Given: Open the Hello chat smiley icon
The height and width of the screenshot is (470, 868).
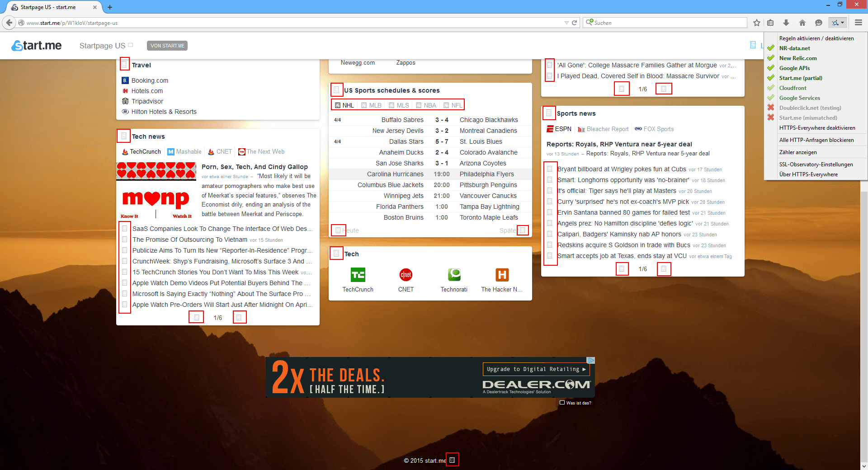Looking at the screenshot, I should [x=818, y=23].
